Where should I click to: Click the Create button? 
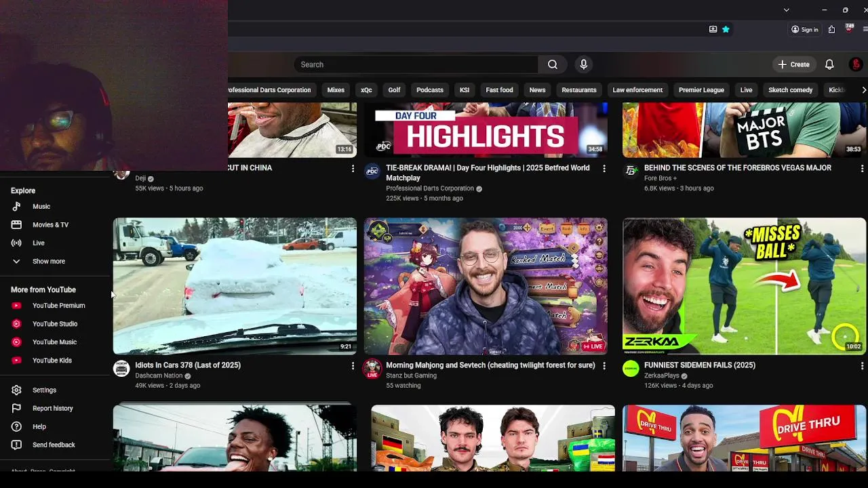pyautogui.click(x=793, y=64)
